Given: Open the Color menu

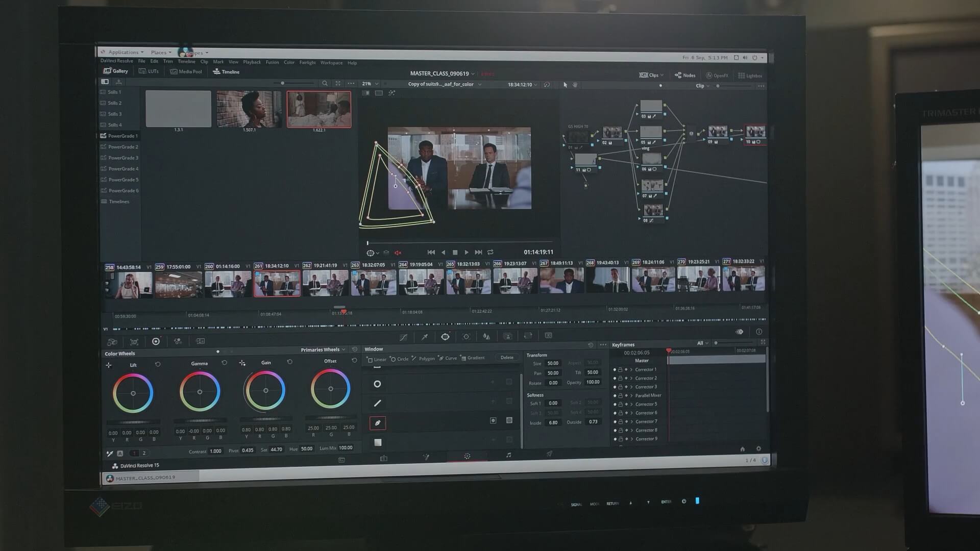Looking at the screenshot, I should click(x=289, y=62).
